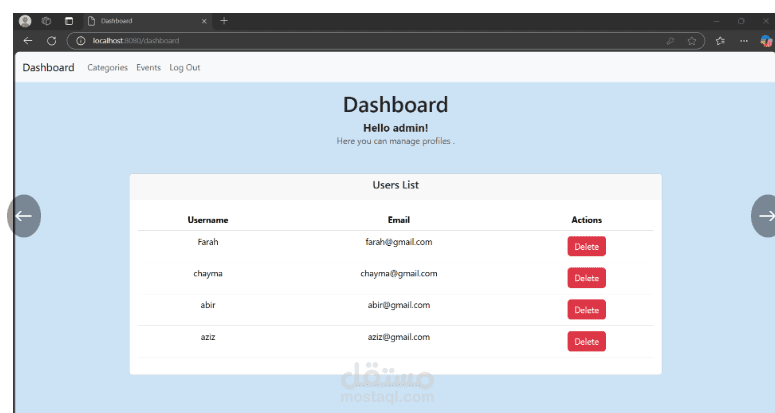Go to previous image with left arrow

pos(24,216)
